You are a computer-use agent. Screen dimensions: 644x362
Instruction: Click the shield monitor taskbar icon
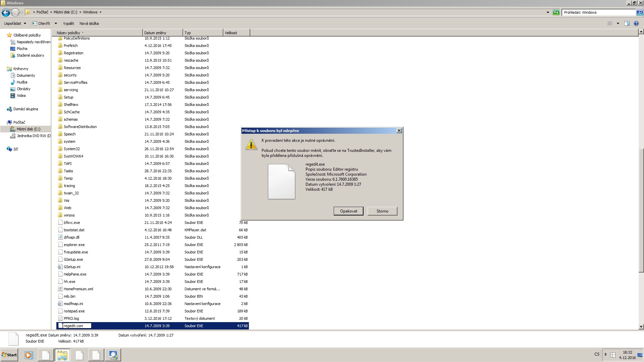click(113, 355)
